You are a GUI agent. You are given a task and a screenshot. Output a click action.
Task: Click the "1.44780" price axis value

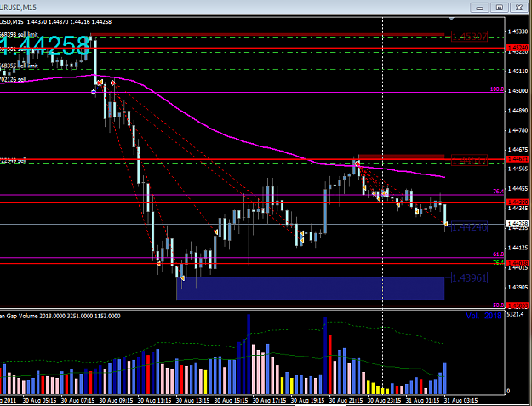(517, 130)
